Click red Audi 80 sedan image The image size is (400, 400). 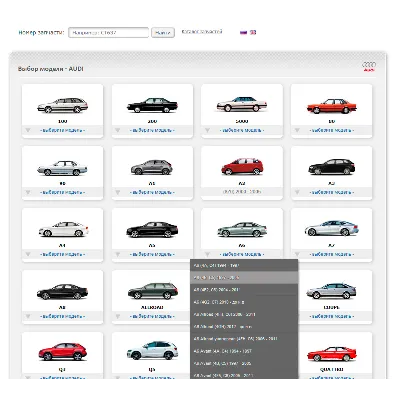(332, 106)
